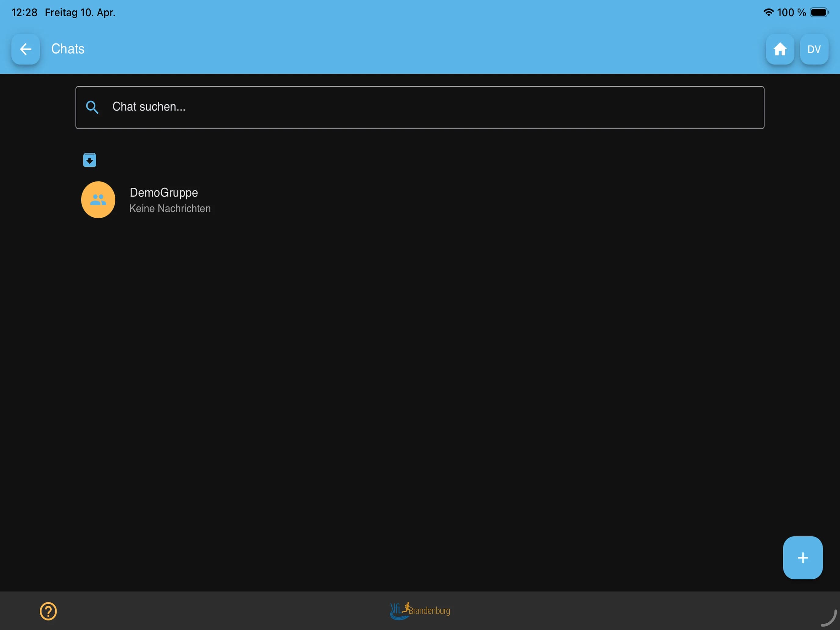Screen dimensions: 840x630
Task: Start a new chat with plus button
Action: click(x=802, y=557)
